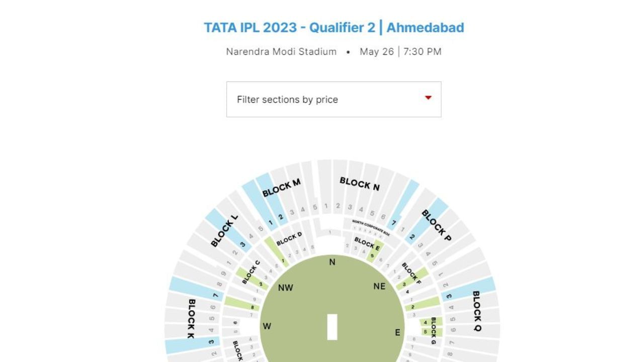Click the TATA IPL 2023 Qualifier 2 title
The height and width of the screenshot is (362, 644).
point(334,27)
